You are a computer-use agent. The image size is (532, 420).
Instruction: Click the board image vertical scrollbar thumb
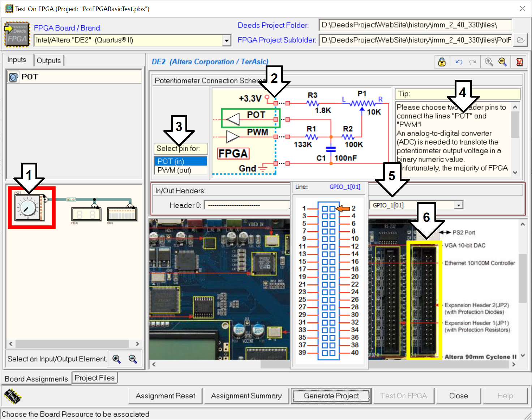(x=523, y=279)
